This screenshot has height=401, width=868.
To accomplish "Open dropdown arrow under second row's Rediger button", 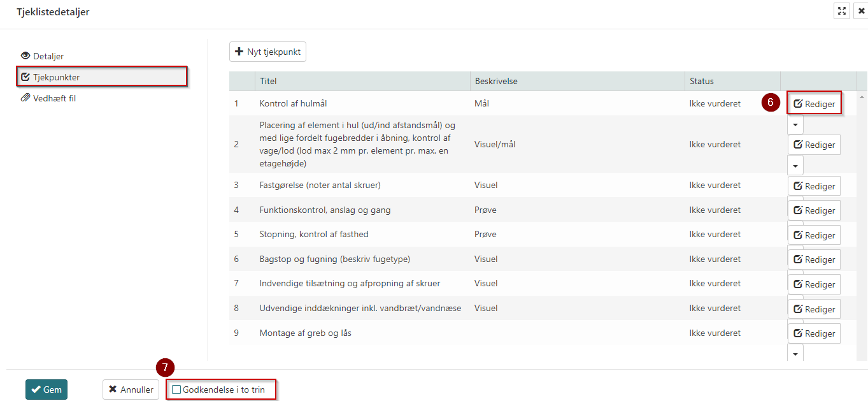I will pos(795,166).
